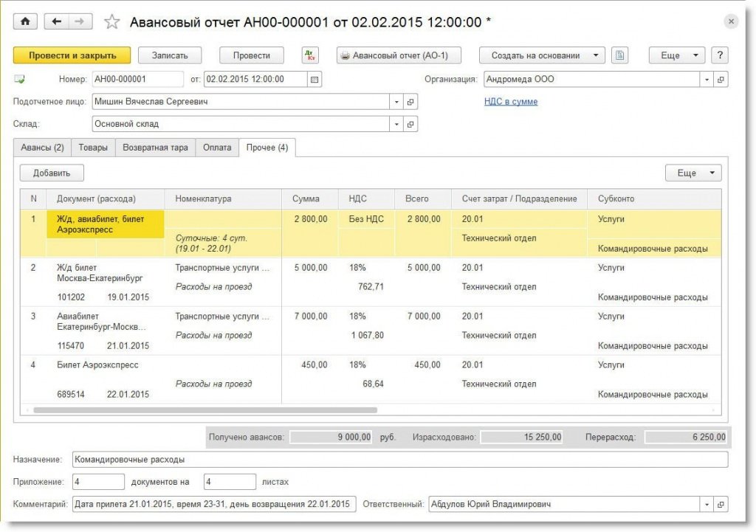756x532 pixels.
Task: Click Провести и закрыть button
Action: (x=72, y=55)
